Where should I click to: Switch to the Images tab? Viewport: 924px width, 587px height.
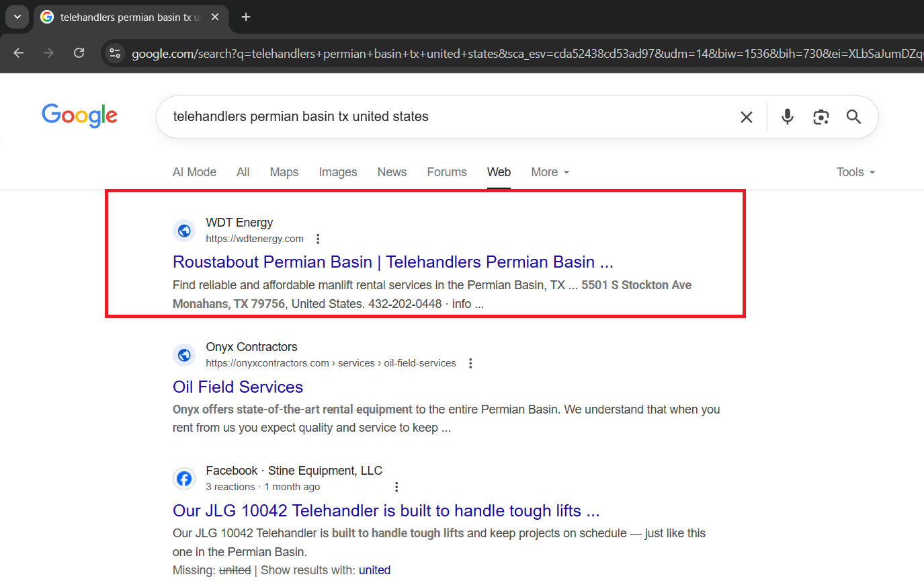pyautogui.click(x=337, y=172)
